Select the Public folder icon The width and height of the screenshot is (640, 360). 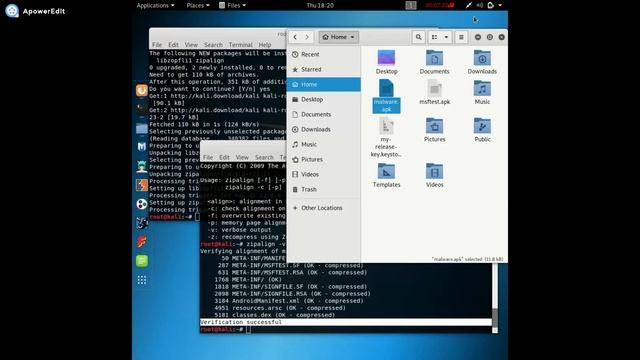tap(482, 130)
